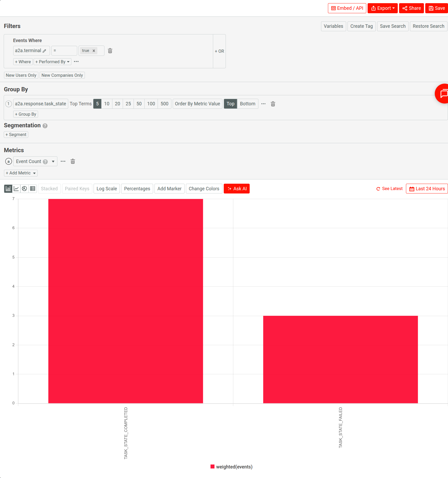Delete the a2a.terminal filter with trash icon
The width and height of the screenshot is (448, 478).
click(110, 51)
